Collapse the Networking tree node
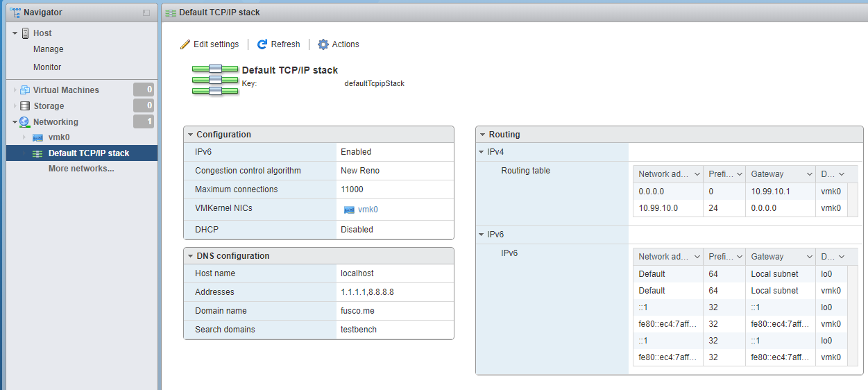Screen dimensions: 868x390 (x=15, y=122)
